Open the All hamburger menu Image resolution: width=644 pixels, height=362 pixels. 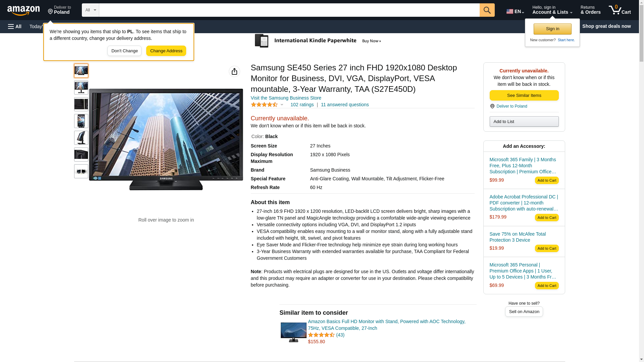click(x=15, y=26)
